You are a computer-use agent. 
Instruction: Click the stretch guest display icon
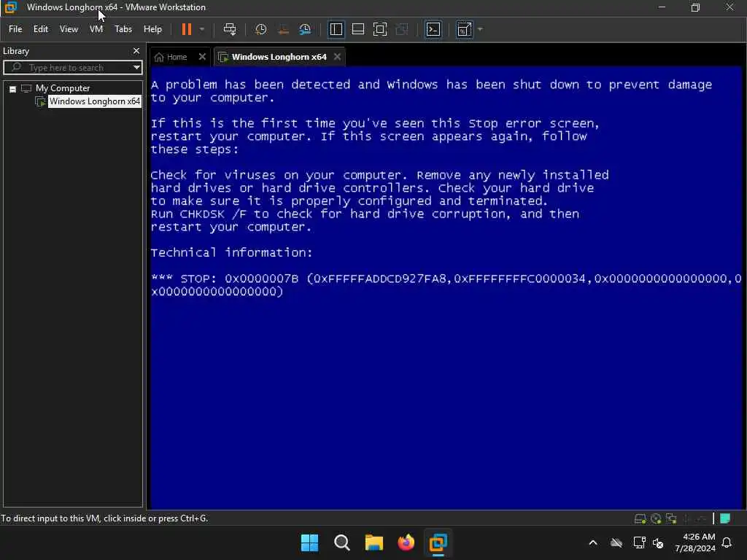click(464, 29)
